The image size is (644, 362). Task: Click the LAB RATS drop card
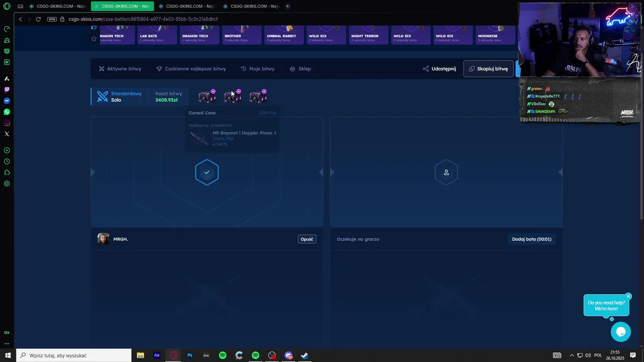tap(157, 34)
